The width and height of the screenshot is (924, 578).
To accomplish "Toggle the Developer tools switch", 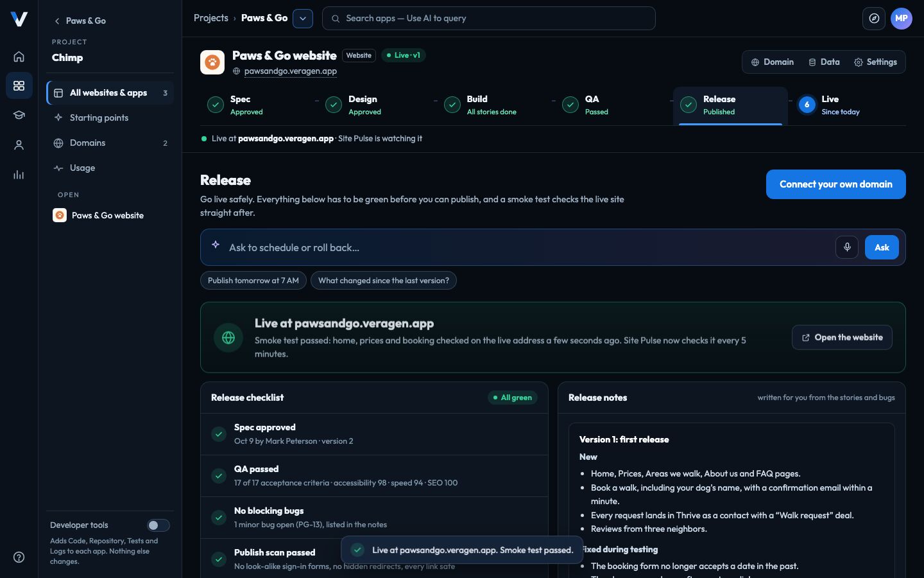I will (x=158, y=525).
